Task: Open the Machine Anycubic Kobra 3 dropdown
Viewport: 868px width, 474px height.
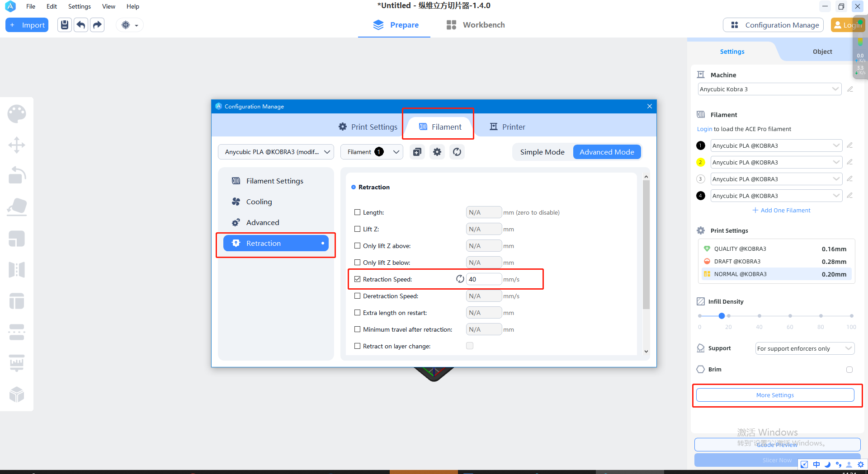Action: click(x=769, y=89)
